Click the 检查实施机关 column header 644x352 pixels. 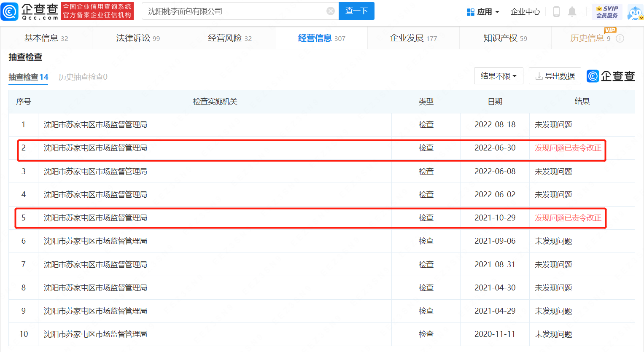(215, 102)
